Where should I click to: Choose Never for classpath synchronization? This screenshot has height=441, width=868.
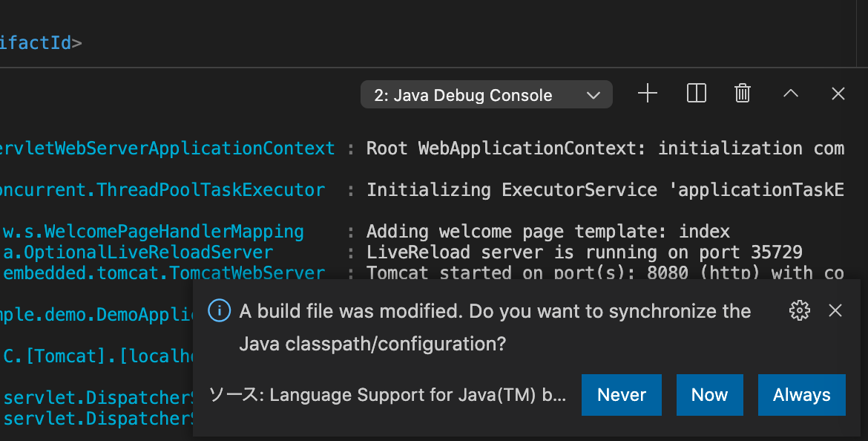622,395
